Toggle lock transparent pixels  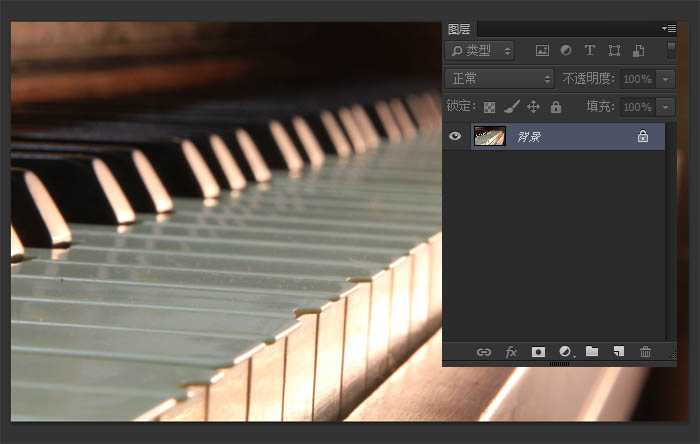(489, 107)
